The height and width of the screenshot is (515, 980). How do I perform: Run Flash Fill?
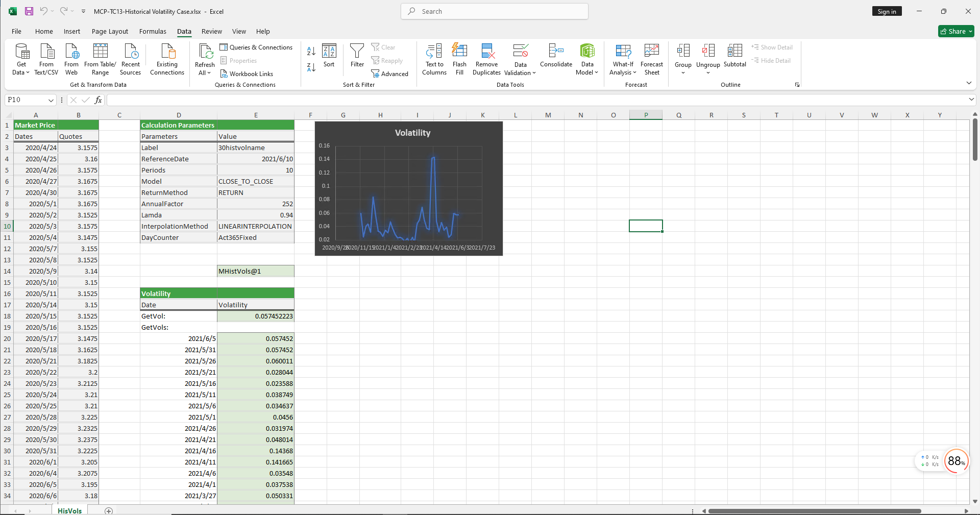pyautogui.click(x=459, y=59)
